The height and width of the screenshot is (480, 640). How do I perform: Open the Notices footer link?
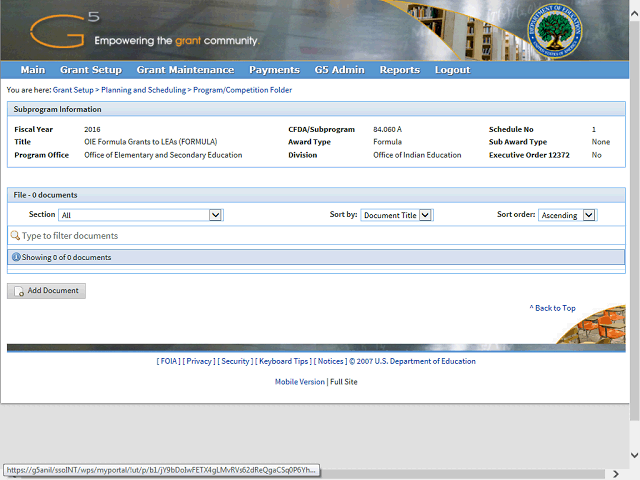pos(331,361)
